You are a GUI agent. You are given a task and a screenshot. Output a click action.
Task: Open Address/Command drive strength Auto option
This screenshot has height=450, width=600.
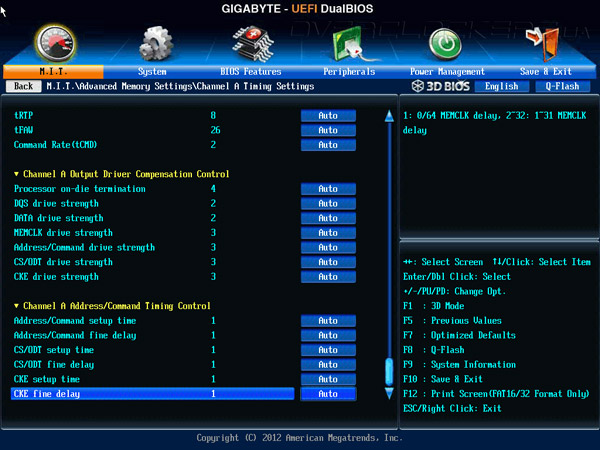328,247
